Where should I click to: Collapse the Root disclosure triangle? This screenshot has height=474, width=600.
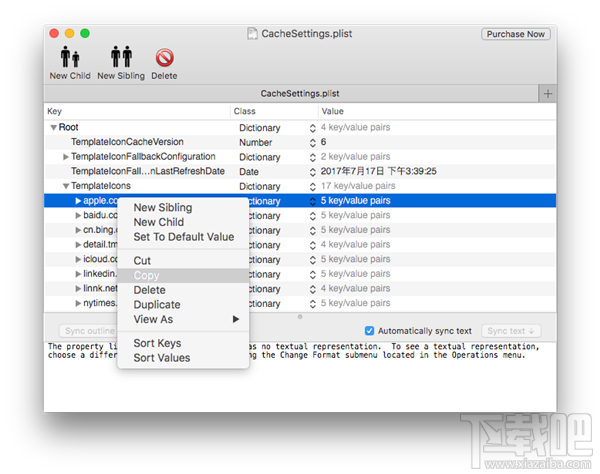54,127
